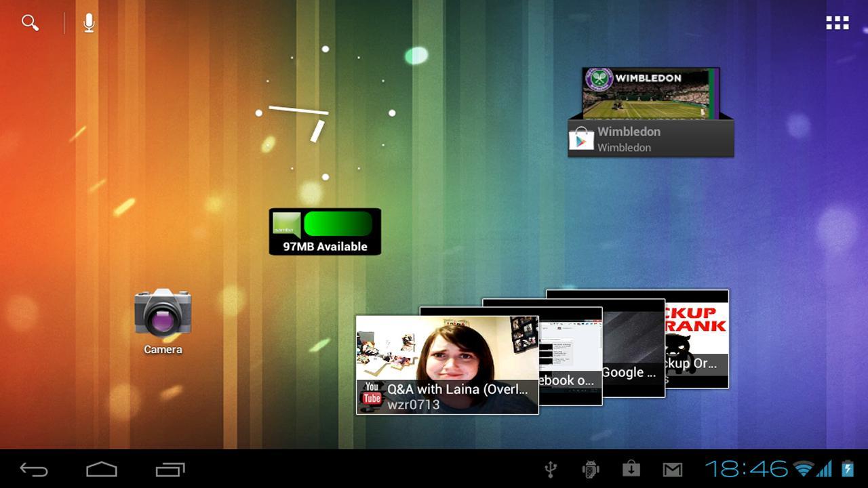
Task: Click the green memory bar
Action: pos(338,223)
